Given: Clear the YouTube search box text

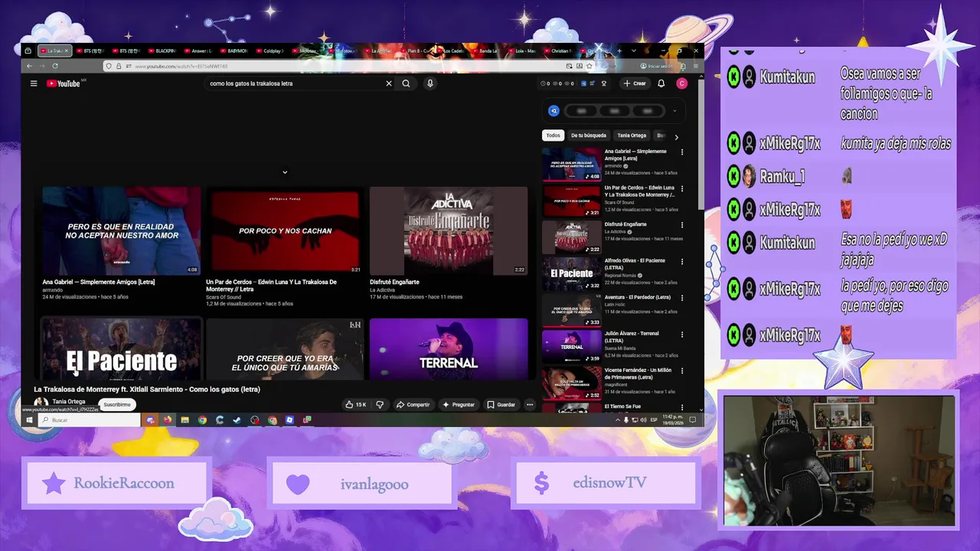Looking at the screenshot, I should 388,83.
